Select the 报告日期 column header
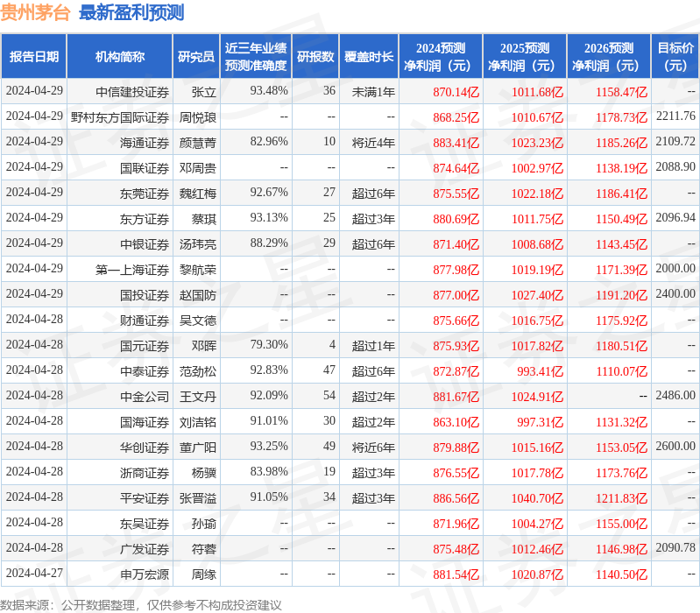This screenshot has height=613, width=700. [x=34, y=57]
